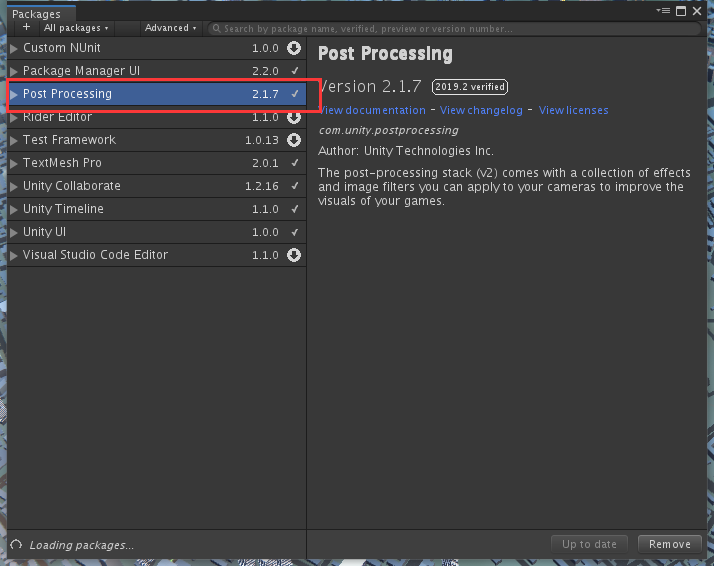Screen dimensions: 714x566
Task: Click the panel options menu icon
Action: click(663, 11)
